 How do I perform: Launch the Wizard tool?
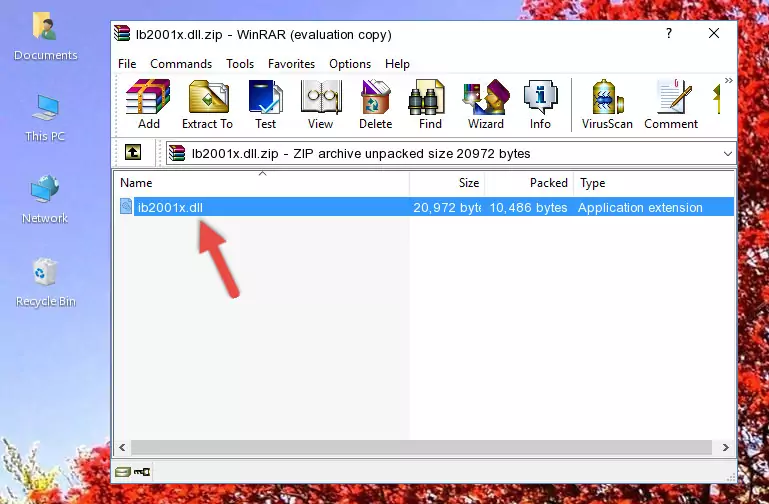[486, 104]
